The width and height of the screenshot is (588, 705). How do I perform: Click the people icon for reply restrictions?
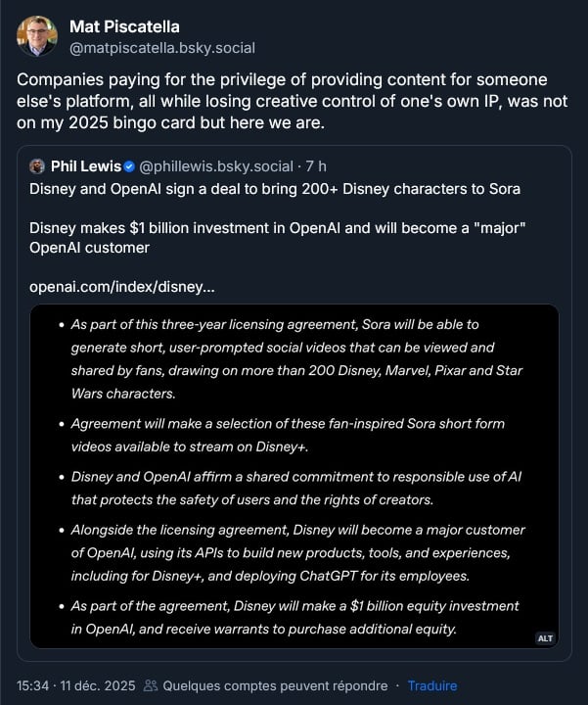tap(150, 685)
